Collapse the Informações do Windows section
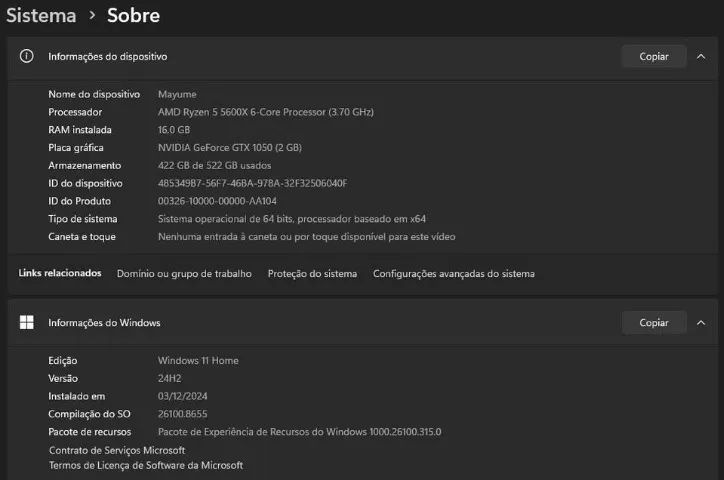This screenshot has height=480, width=724. (x=701, y=323)
